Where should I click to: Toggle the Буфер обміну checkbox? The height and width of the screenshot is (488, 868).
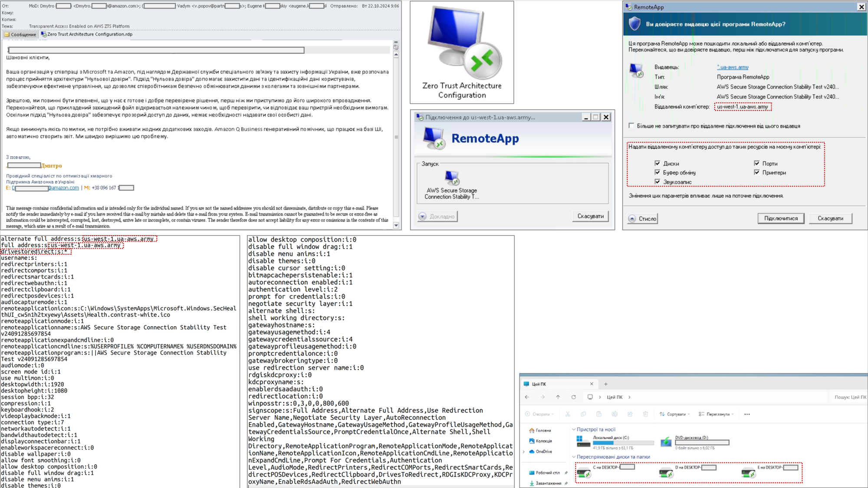(x=657, y=172)
